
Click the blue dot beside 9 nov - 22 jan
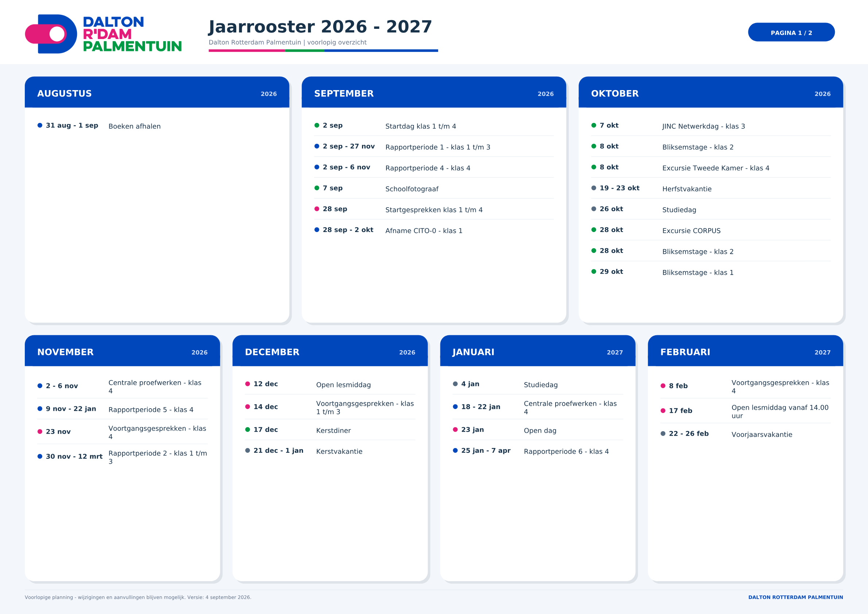click(40, 409)
